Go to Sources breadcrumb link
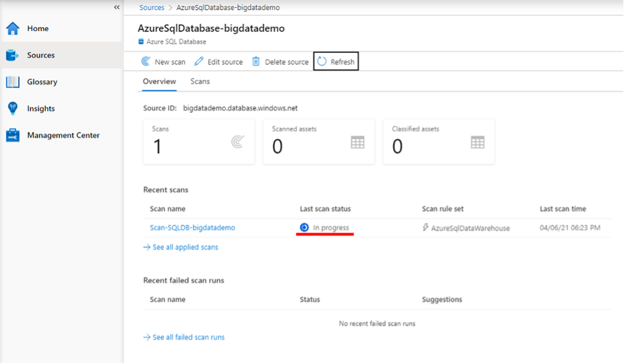The height and width of the screenshot is (364, 625). coord(151,8)
